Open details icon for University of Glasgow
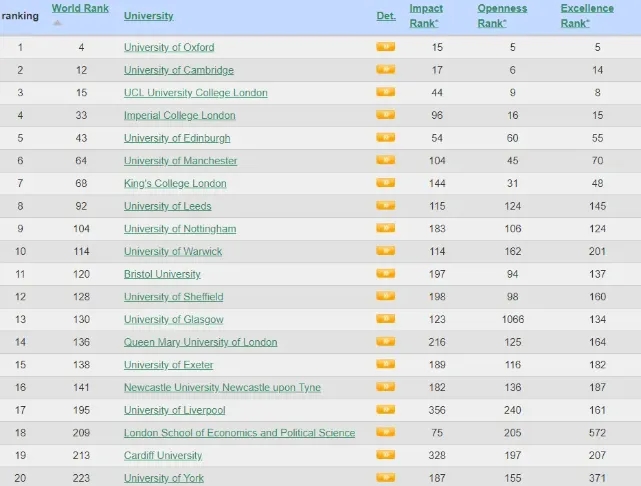Screen dimensions: 641x486 pos(385,318)
